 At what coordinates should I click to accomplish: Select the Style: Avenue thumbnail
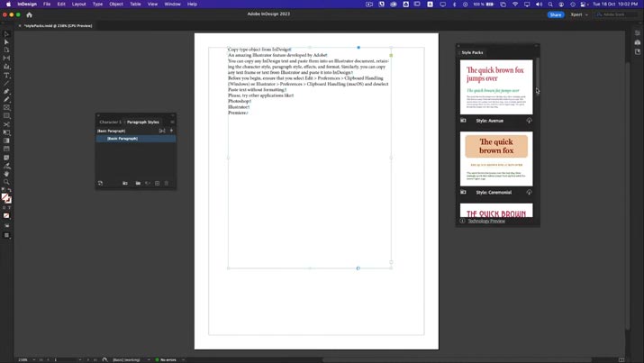pos(496,87)
